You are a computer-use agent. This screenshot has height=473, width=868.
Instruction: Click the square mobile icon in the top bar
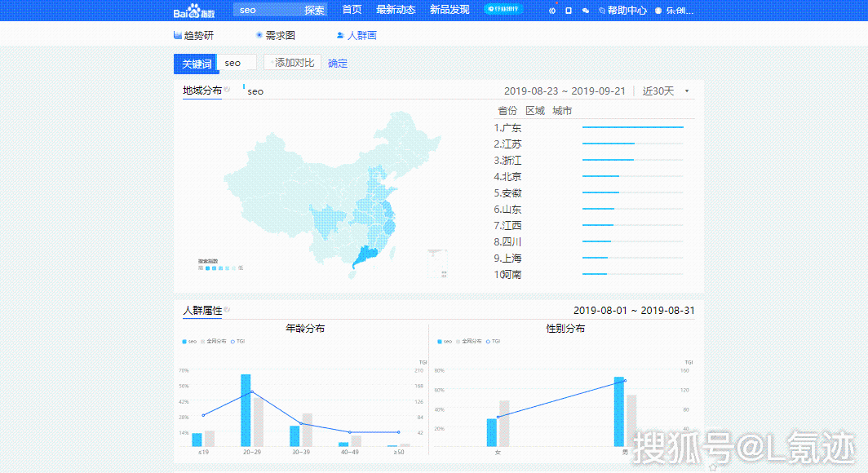click(x=569, y=11)
